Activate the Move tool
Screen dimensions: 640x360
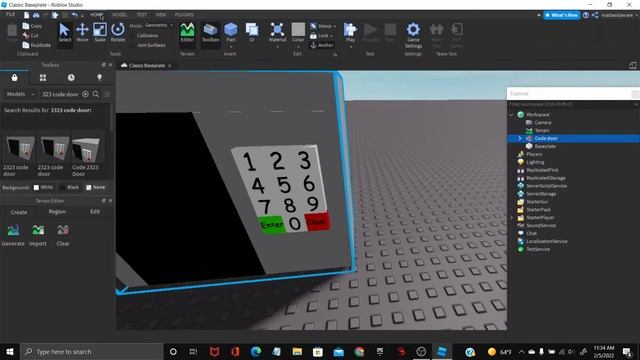click(x=82, y=33)
